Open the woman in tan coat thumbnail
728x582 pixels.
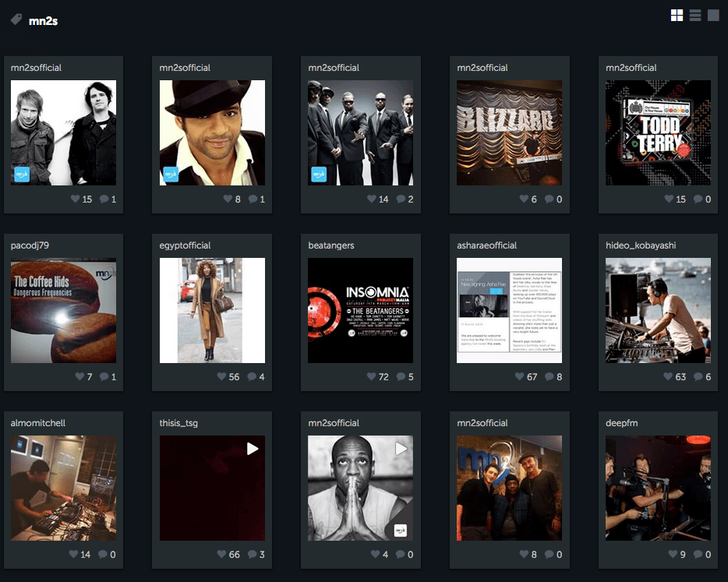212,311
